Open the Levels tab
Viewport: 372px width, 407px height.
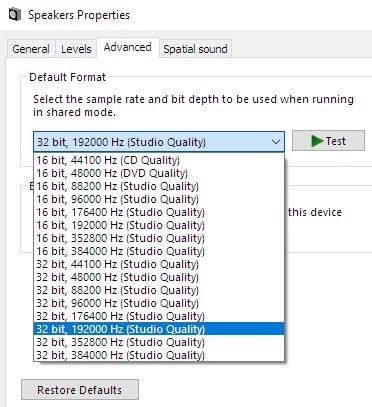pyautogui.click(x=76, y=49)
